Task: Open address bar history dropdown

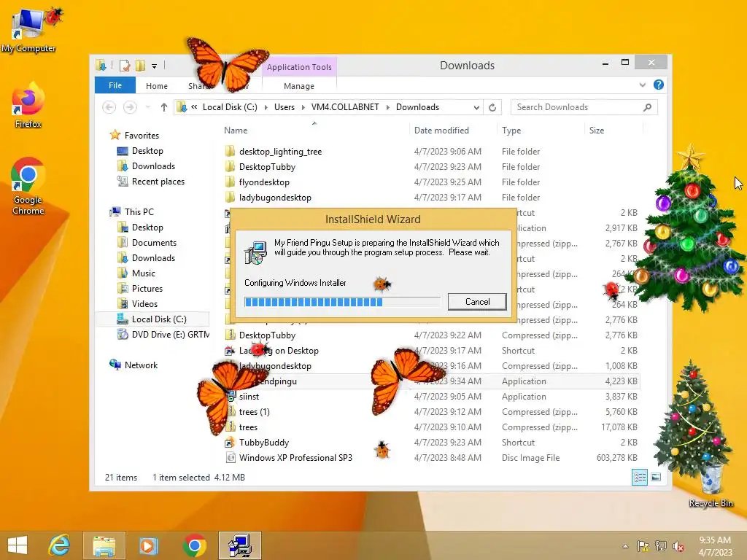Action: click(x=476, y=108)
